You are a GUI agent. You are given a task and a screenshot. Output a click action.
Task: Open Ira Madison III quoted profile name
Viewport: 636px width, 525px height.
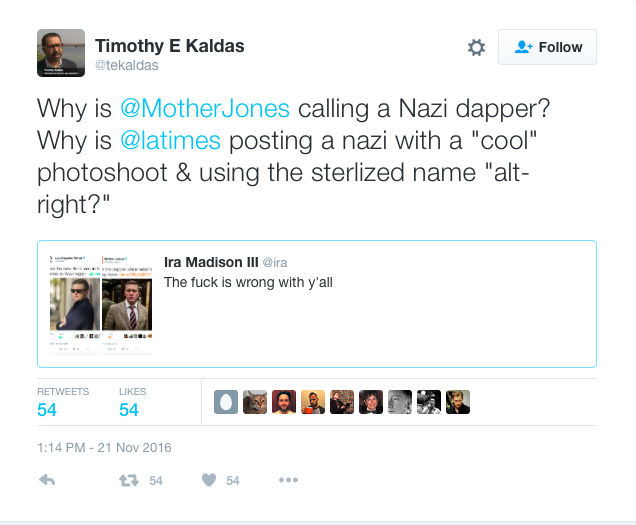210,262
